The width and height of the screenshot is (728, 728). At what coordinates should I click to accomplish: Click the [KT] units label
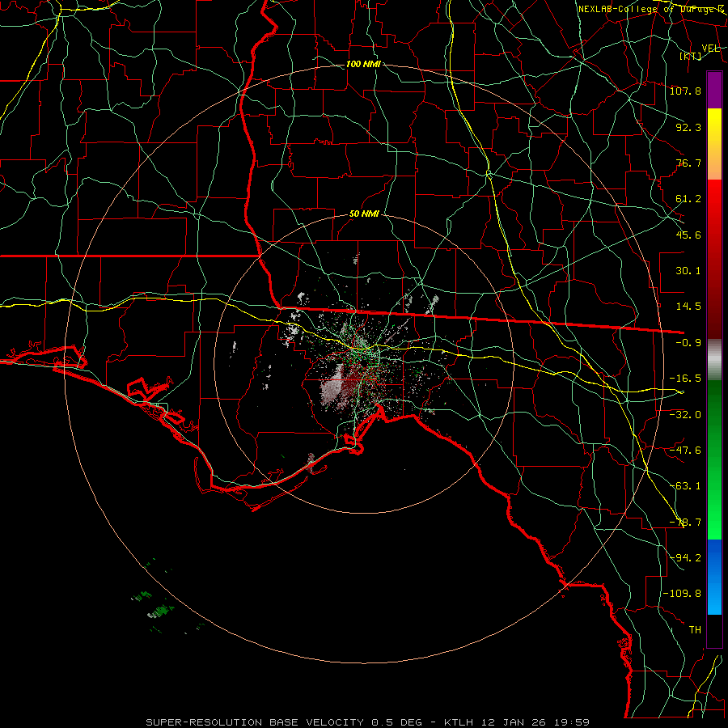tap(691, 56)
